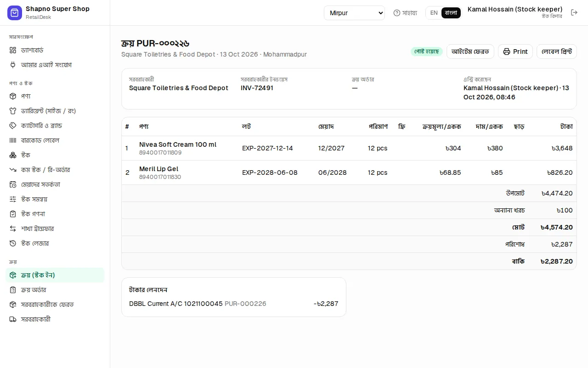Open the সাহায্য help link
Viewport: 588px width, 368px height.
click(x=405, y=13)
